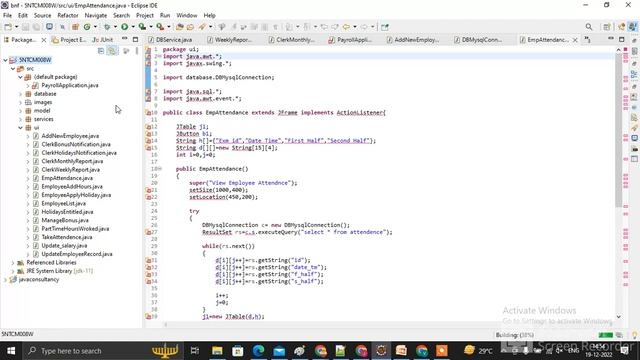This screenshot has height=360, width=640.
Task: Open the Refactor menu
Action: 68,16
